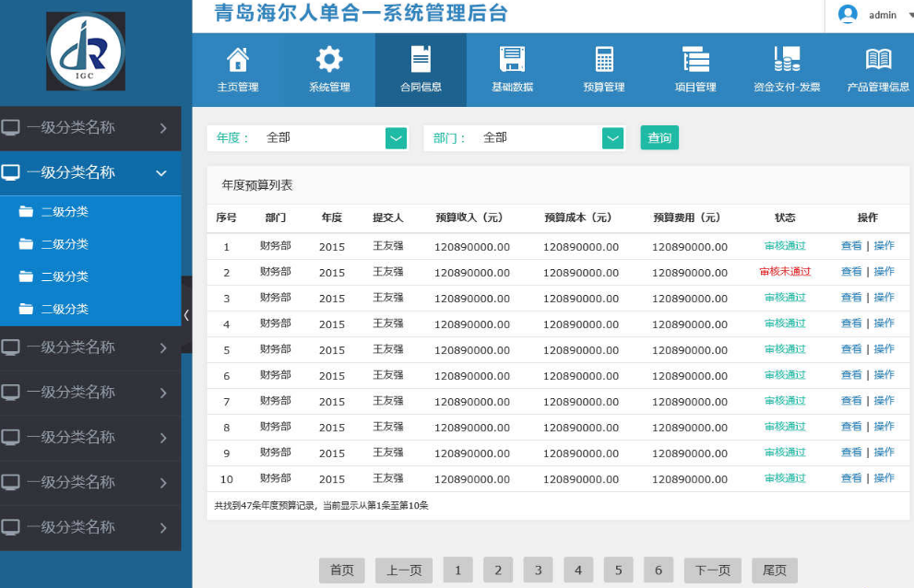
Task: Click 操作 on the first table row
Action: point(883,246)
